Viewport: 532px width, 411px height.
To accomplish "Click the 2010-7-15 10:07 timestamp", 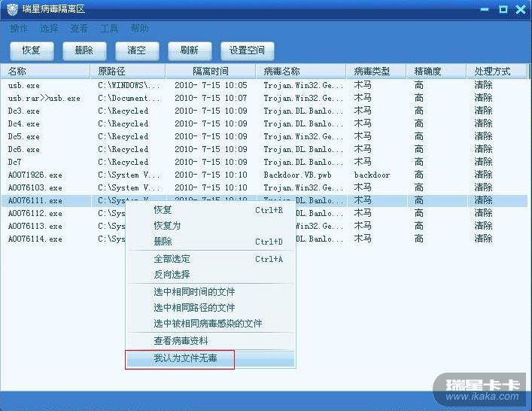I will point(211,98).
